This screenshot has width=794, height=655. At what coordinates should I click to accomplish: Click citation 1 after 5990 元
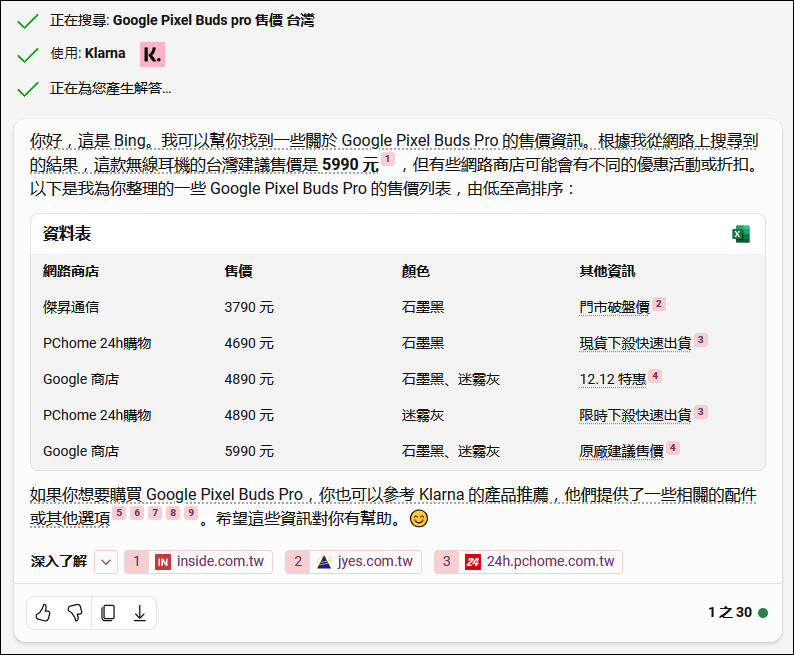(x=388, y=159)
